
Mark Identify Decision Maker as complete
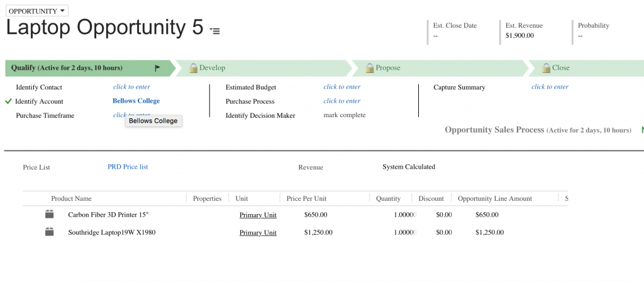click(x=344, y=115)
